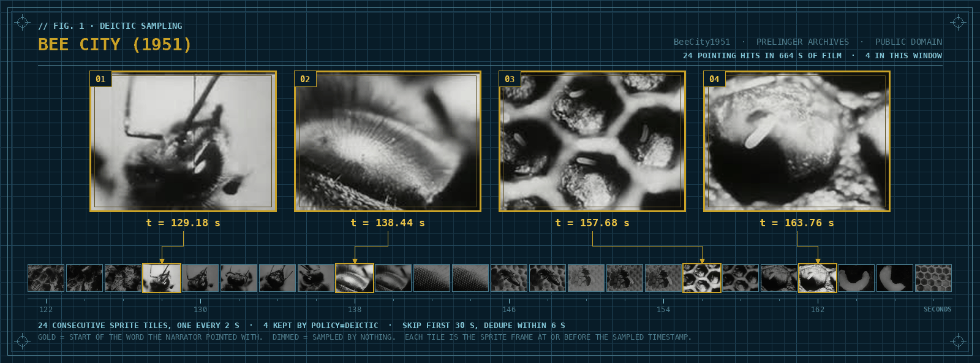
Task: Click the gold badge reading 03
Action: (x=510, y=79)
